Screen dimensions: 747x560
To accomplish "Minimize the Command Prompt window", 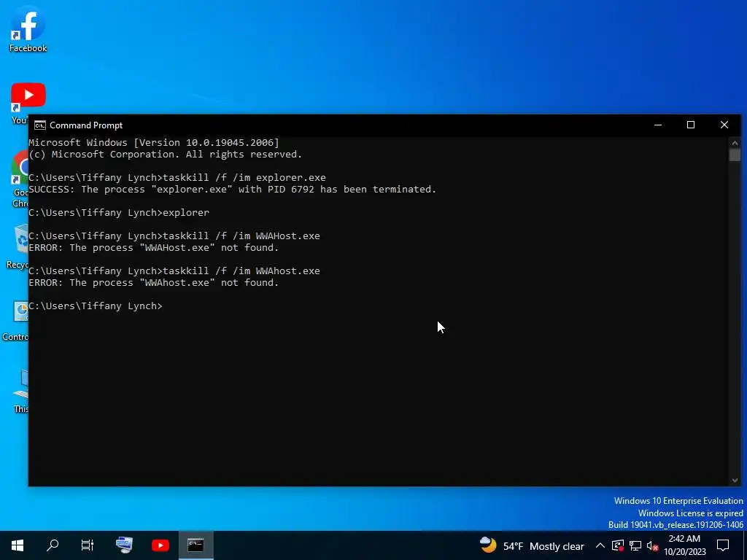I will (x=658, y=125).
